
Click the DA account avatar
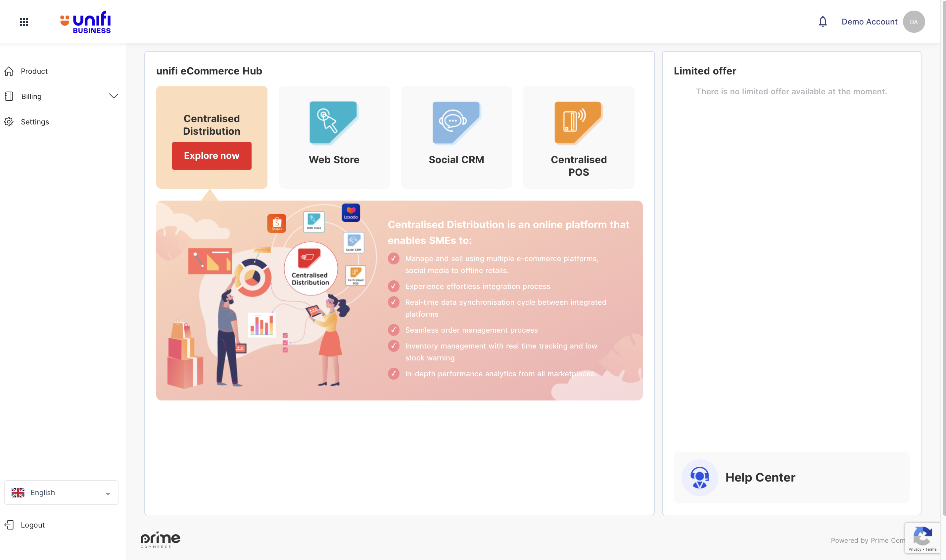tap(914, 22)
